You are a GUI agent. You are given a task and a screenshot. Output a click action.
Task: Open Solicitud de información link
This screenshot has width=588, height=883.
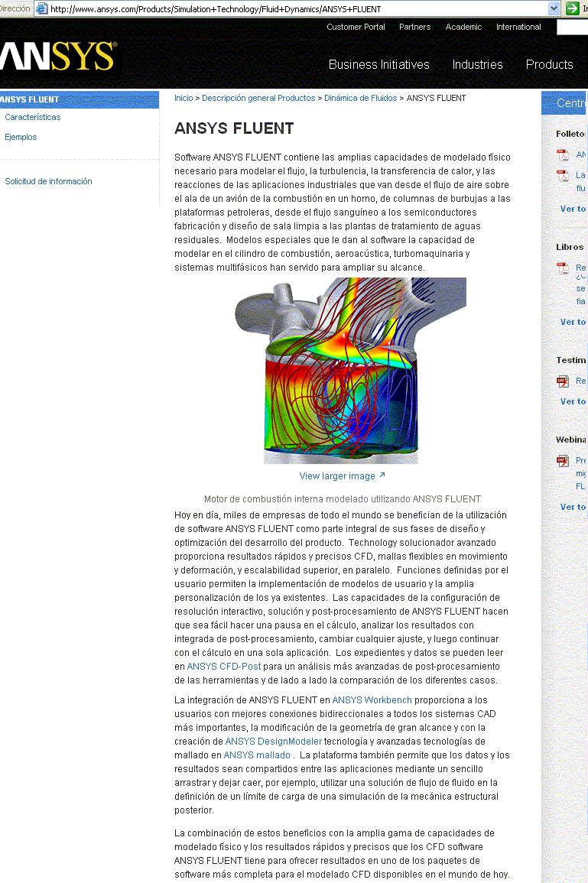(x=48, y=181)
